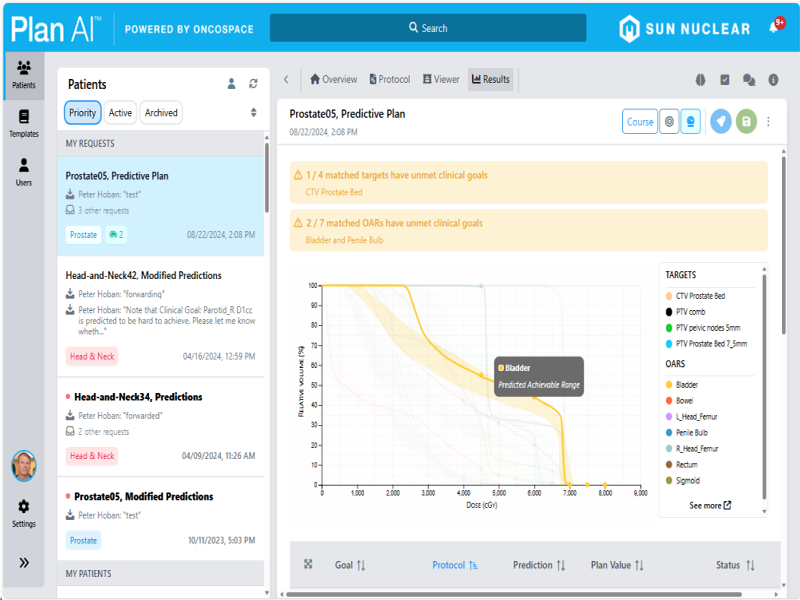Click the blue rocket launch button
The width and height of the screenshot is (800, 600).
pyautogui.click(x=720, y=122)
